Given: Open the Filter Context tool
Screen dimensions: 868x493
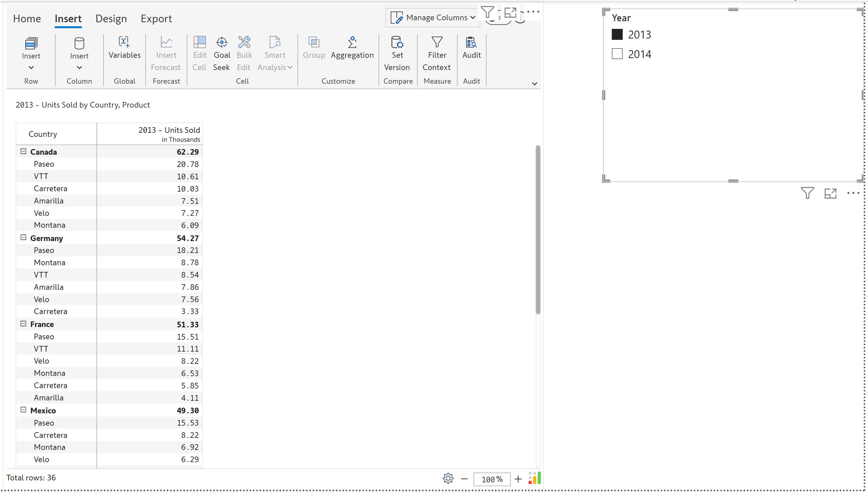Looking at the screenshot, I should [x=437, y=53].
